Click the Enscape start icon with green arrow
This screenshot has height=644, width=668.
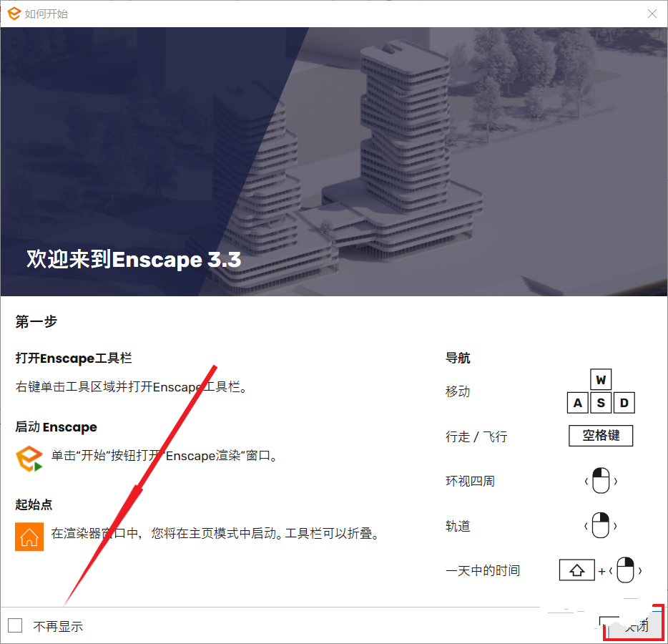pyautogui.click(x=29, y=459)
